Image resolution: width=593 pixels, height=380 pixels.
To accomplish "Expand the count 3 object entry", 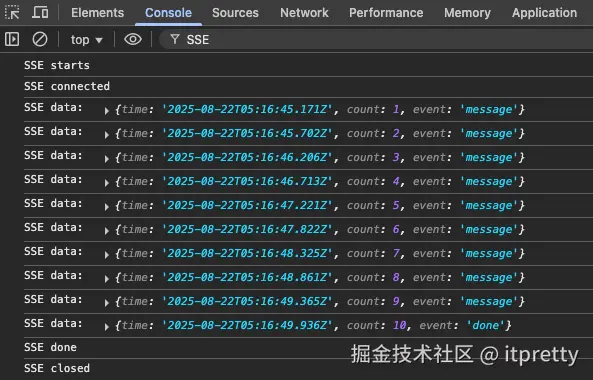I will pyautogui.click(x=107, y=158).
